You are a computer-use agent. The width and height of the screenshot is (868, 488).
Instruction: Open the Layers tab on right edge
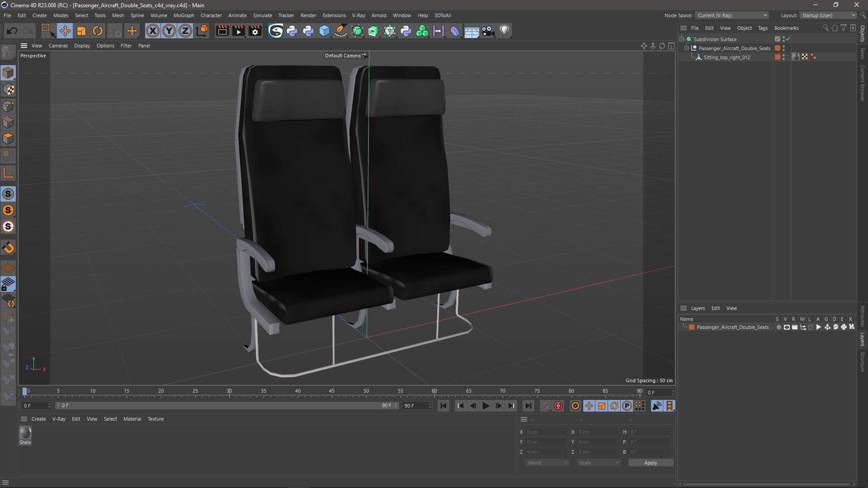tap(862, 339)
